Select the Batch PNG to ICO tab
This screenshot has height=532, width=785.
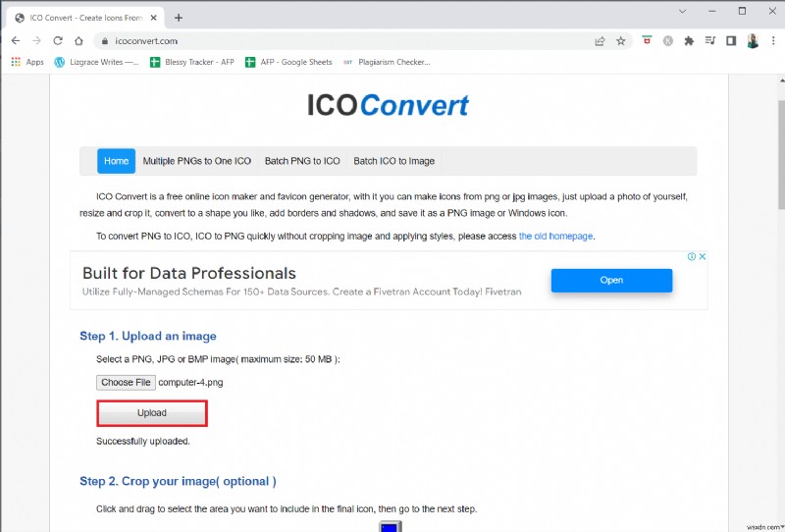click(302, 161)
